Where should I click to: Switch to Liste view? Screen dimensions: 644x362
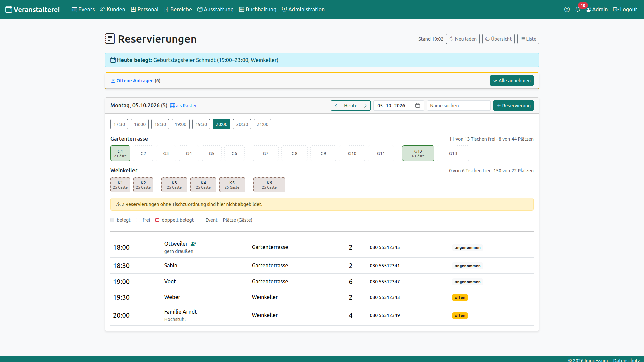pyautogui.click(x=528, y=39)
